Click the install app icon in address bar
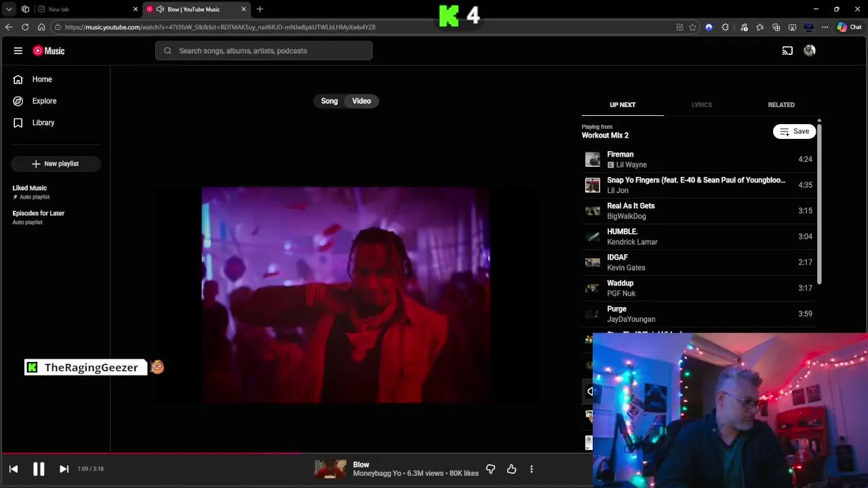Screen dimensions: 868x488 pos(679,27)
